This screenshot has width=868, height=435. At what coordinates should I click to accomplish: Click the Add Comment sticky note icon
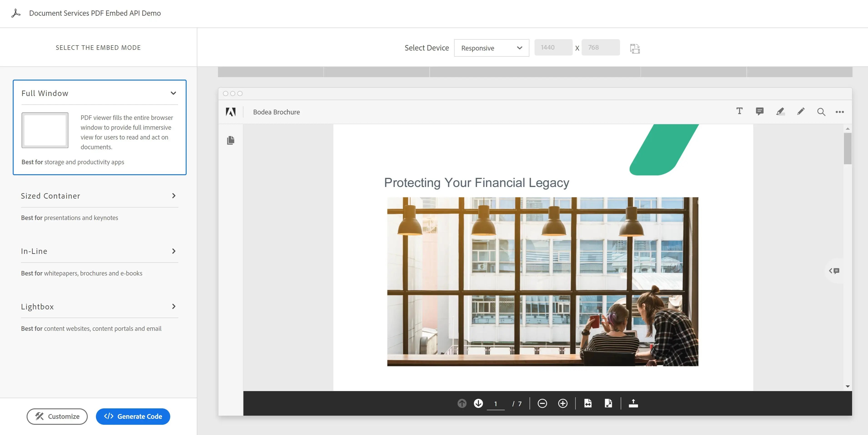click(x=760, y=112)
